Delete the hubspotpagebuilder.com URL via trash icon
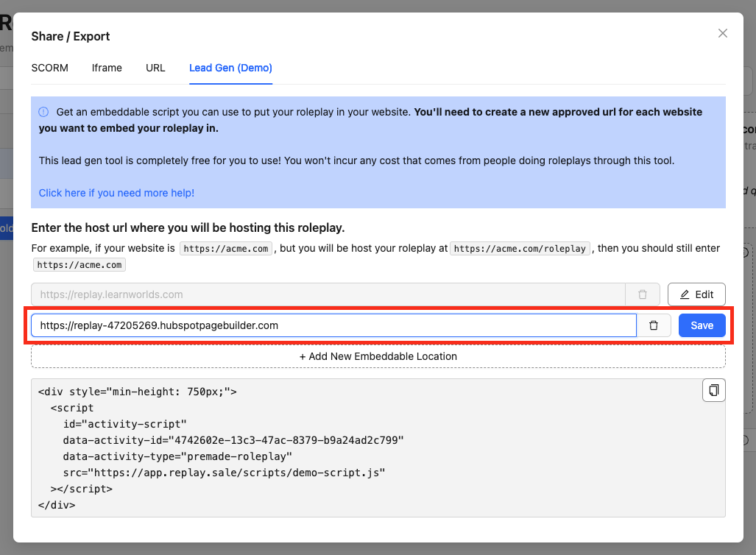This screenshot has width=756, height=555. click(654, 325)
